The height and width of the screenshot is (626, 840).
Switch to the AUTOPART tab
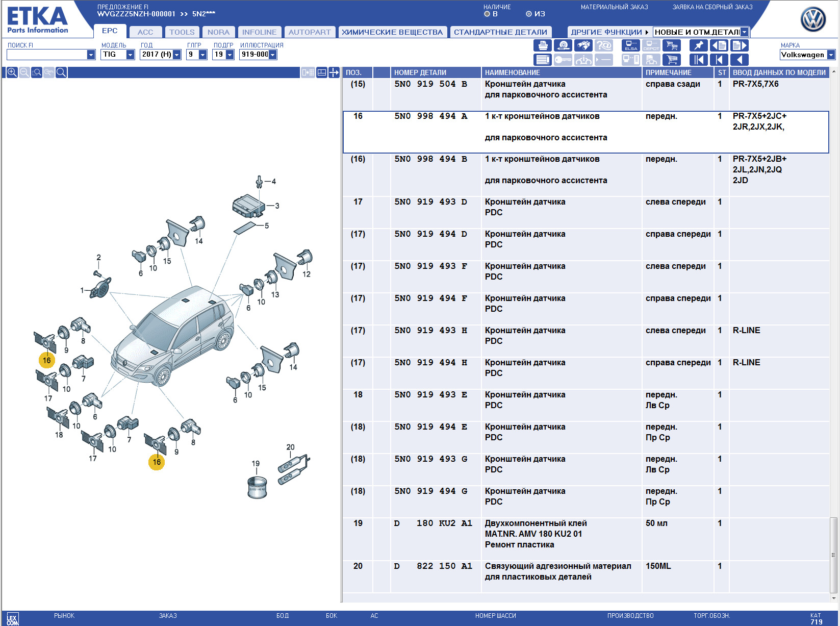(310, 32)
